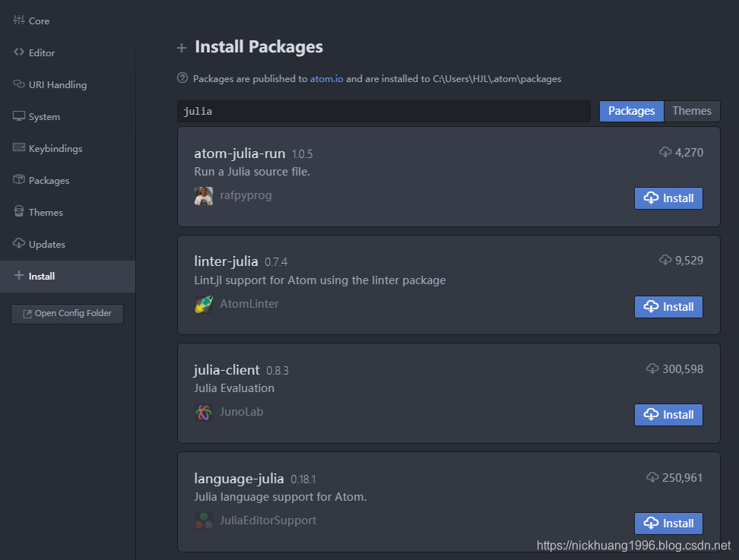Switch search filter to Packages
The width and height of the screenshot is (739, 560).
tap(631, 111)
